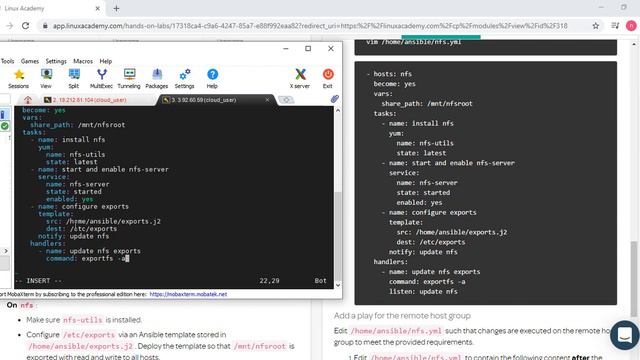This screenshot has height=360, width=640.
Task: Open new session tab button
Action: 286,100
